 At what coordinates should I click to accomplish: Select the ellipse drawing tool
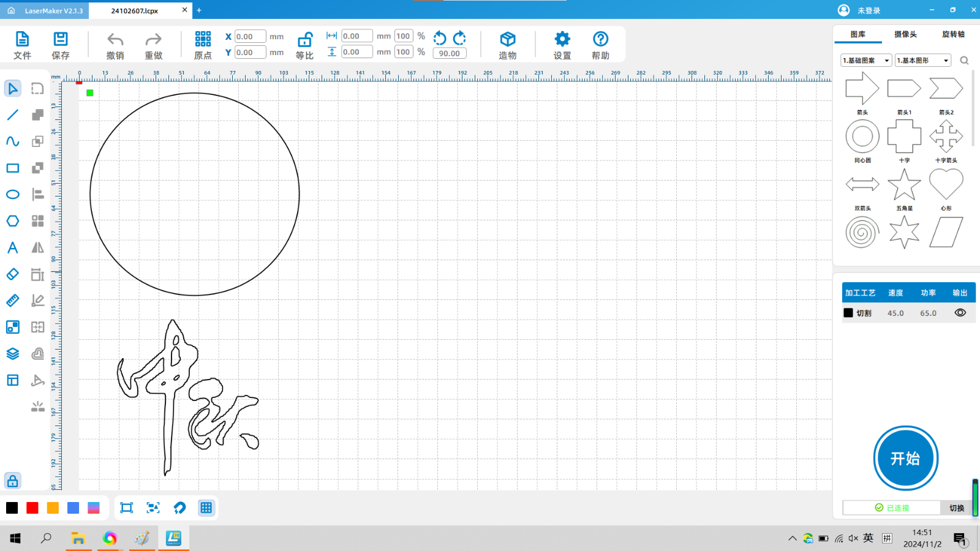[x=12, y=195]
